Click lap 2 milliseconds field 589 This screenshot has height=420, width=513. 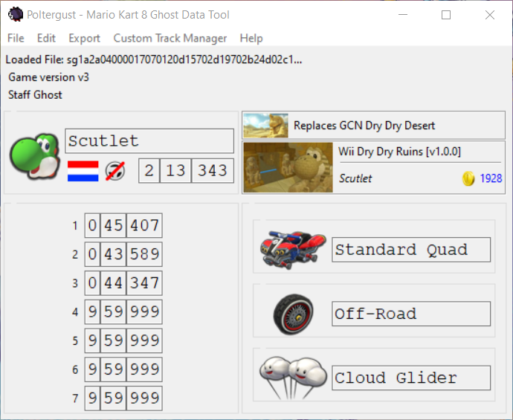point(144,254)
